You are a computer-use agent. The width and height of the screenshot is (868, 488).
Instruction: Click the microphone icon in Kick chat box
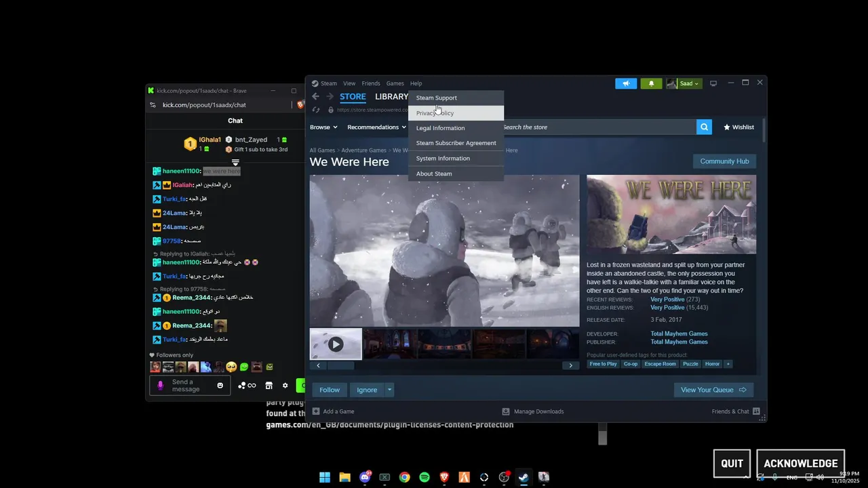[x=161, y=386]
